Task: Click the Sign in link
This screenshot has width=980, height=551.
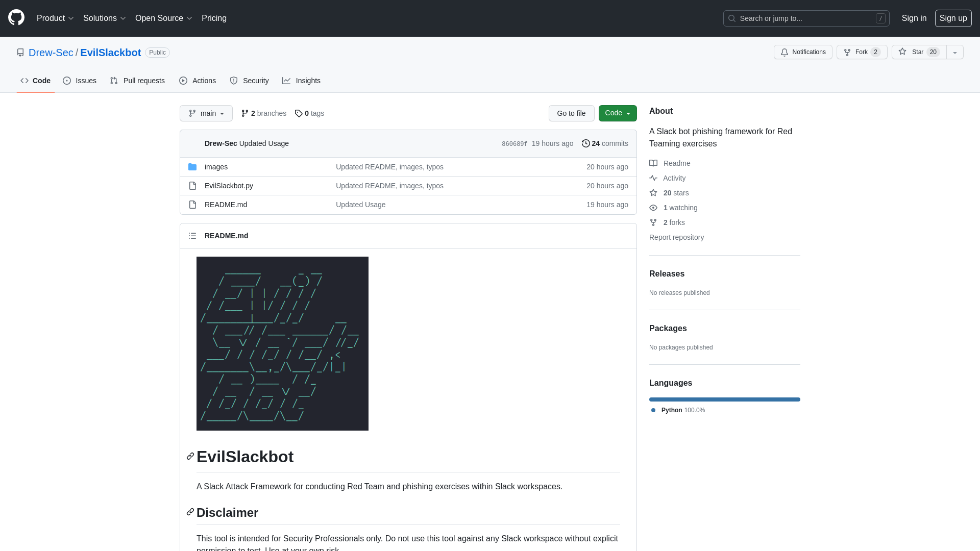Action: pyautogui.click(x=914, y=18)
